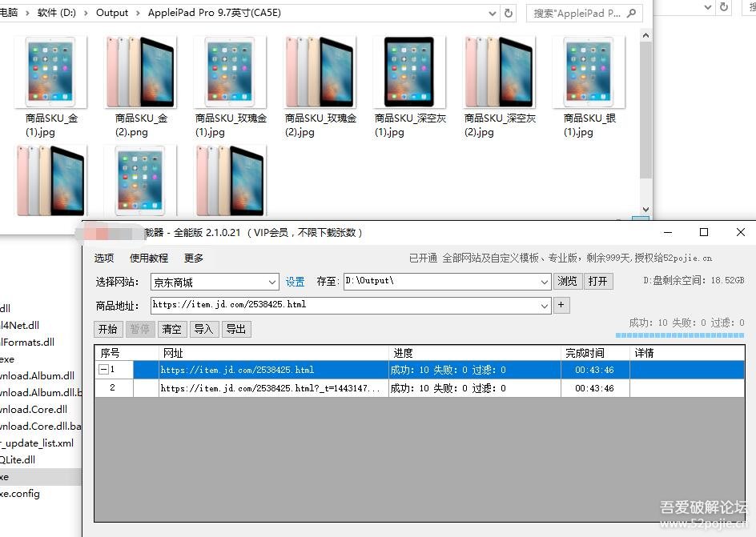756x537 pixels.
Task: Expand breadcrumb chevron after Output
Action: point(138,13)
